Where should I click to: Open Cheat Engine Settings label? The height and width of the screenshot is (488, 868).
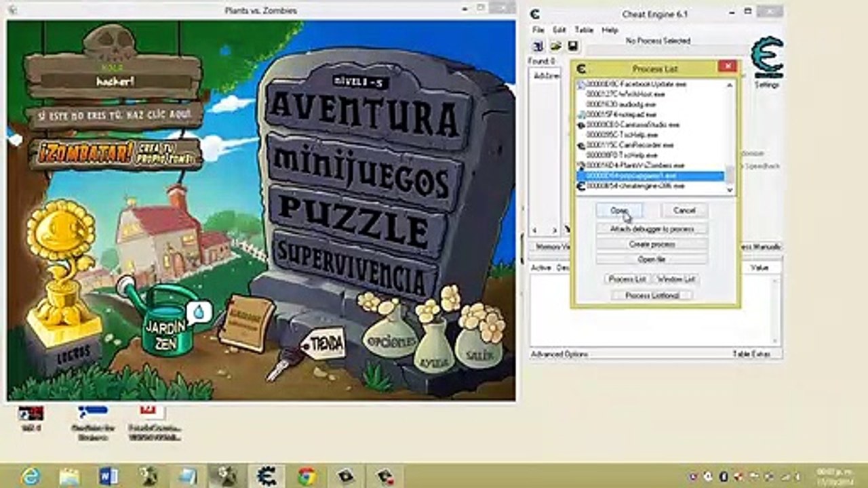767,85
